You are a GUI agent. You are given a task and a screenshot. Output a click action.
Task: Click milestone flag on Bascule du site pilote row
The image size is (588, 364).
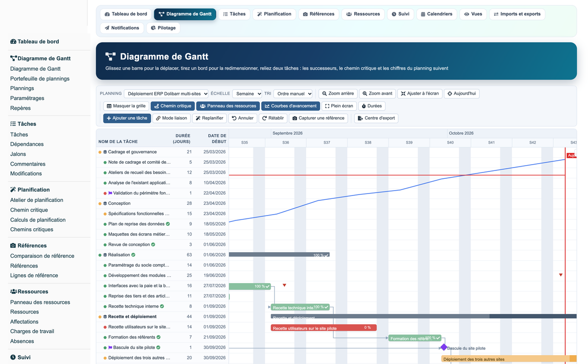tap(110, 347)
